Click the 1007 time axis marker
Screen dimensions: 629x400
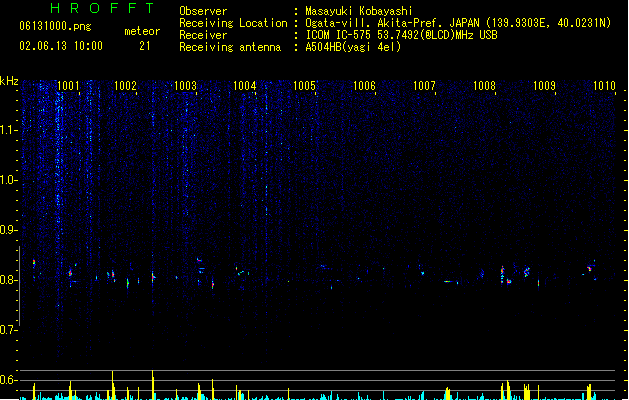tap(424, 85)
